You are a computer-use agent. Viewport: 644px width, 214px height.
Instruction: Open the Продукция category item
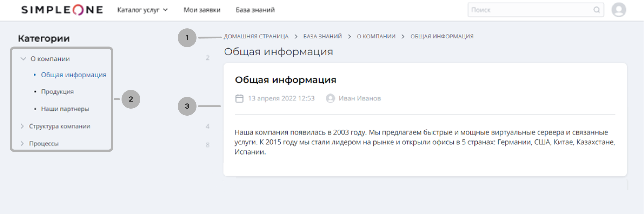(57, 92)
